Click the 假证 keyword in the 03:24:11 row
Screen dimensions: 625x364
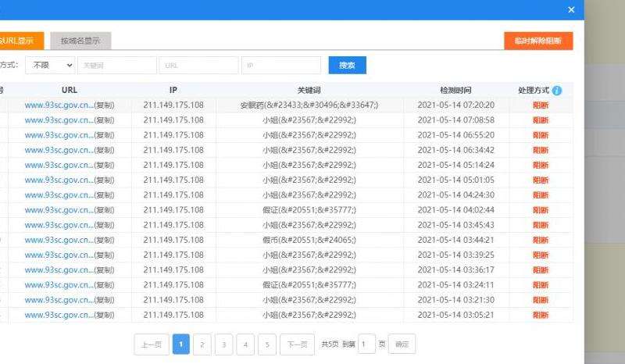click(x=309, y=285)
